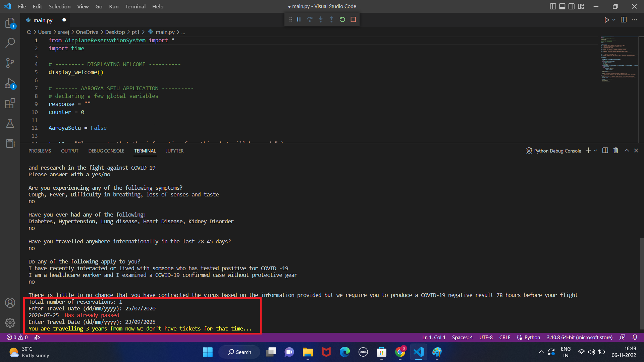
Task: Continue debugging with the Pause button
Action: click(x=299, y=19)
